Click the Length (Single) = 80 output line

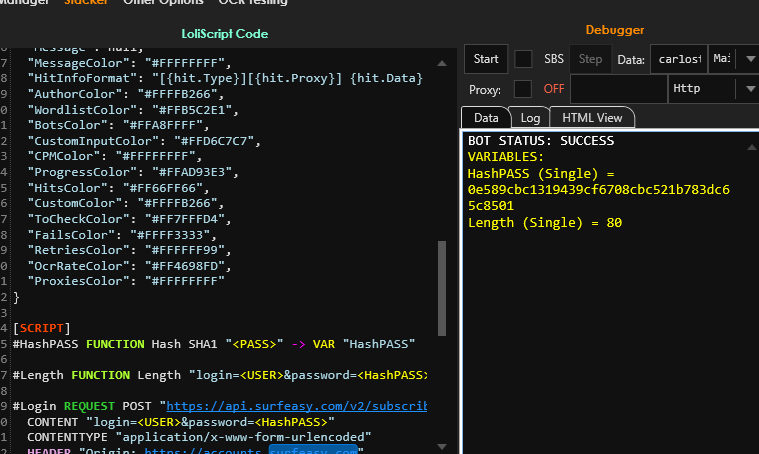point(545,223)
